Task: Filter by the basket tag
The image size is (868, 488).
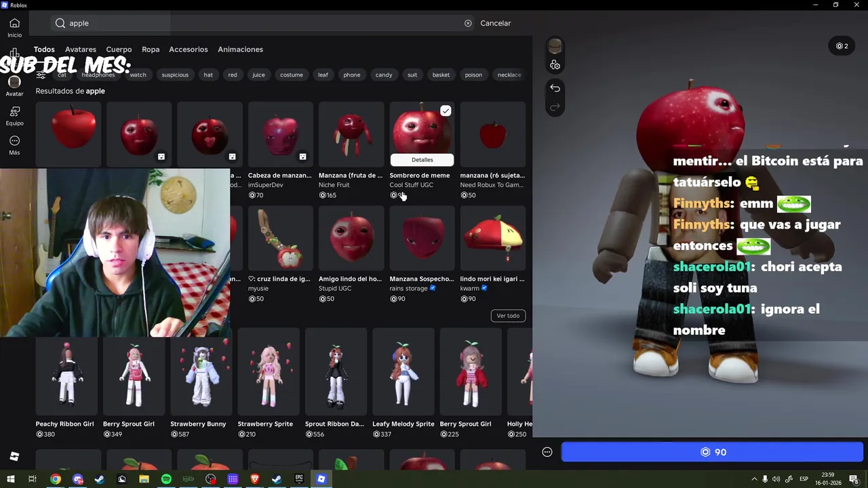Action: [441, 75]
